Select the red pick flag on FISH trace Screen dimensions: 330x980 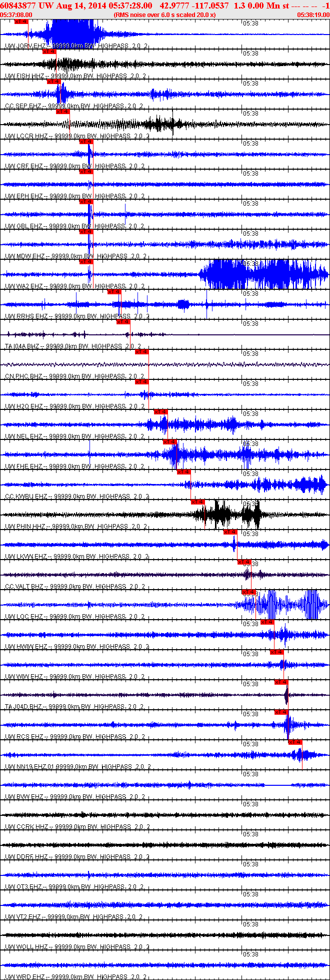(x=49, y=52)
